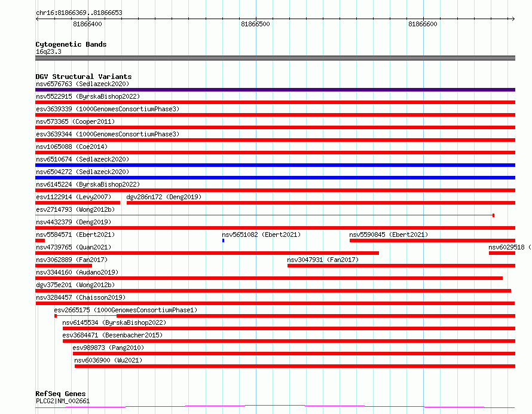
Task: Open nsv5522915 (ByrskaBishop2022) variant label
Action: coord(88,96)
